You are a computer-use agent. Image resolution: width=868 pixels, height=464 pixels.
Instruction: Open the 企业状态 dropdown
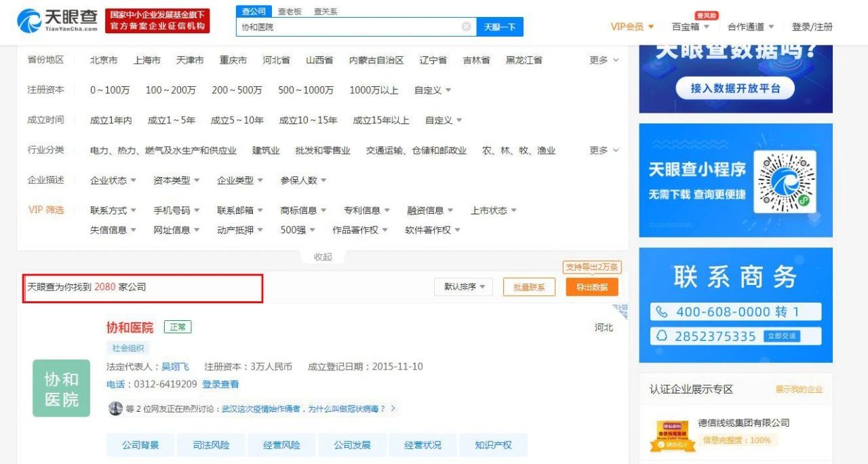[x=113, y=180]
